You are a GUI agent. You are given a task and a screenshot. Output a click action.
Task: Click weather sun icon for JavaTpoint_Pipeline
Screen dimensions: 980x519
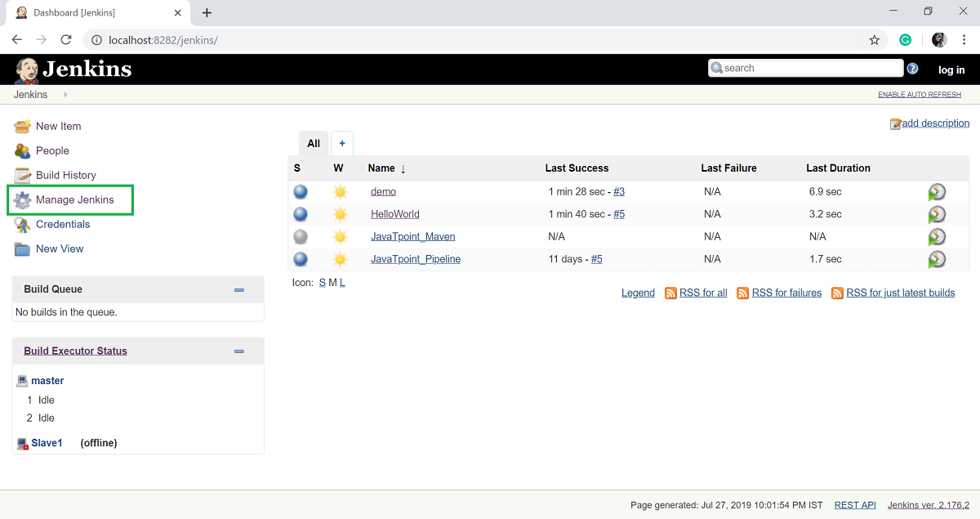[x=340, y=259]
